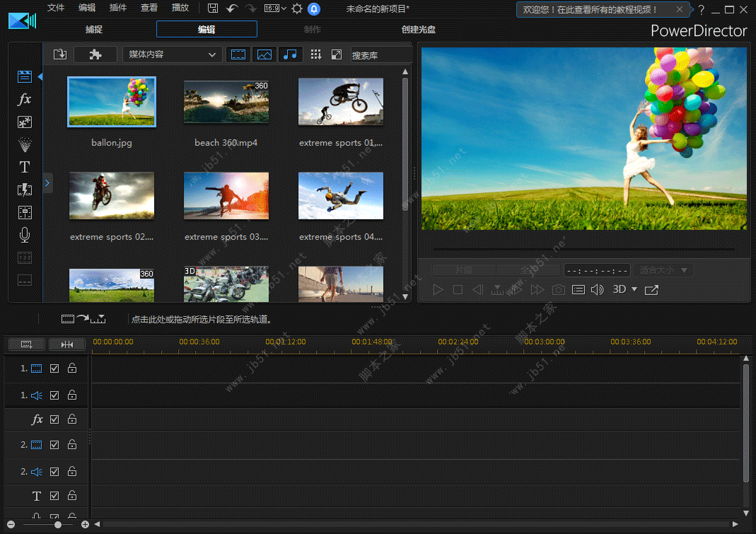This screenshot has height=534, width=756.
Task: Click the import media folder icon
Action: click(x=59, y=54)
